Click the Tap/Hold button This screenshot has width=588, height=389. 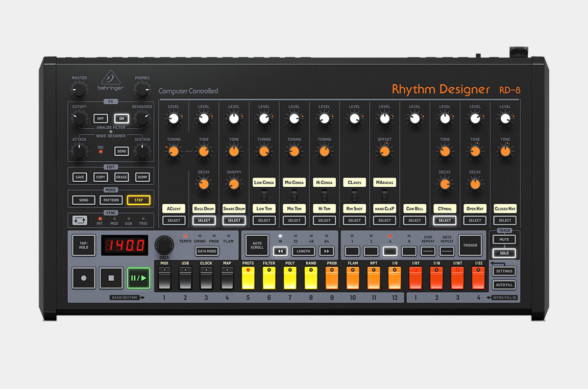pos(84,245)
